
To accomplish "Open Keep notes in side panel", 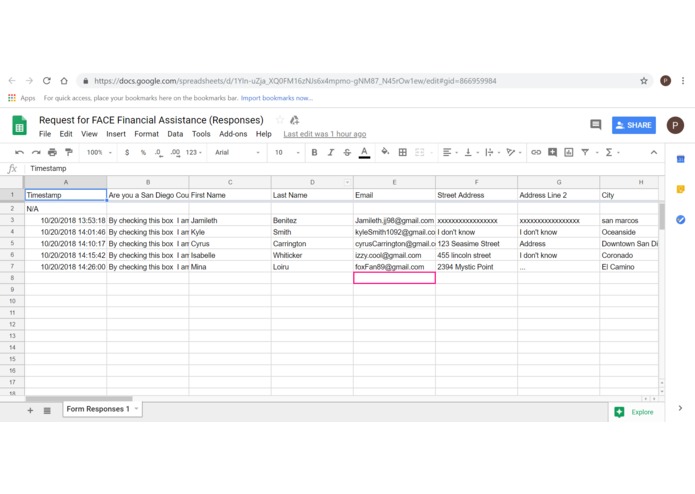I will 680,189.
